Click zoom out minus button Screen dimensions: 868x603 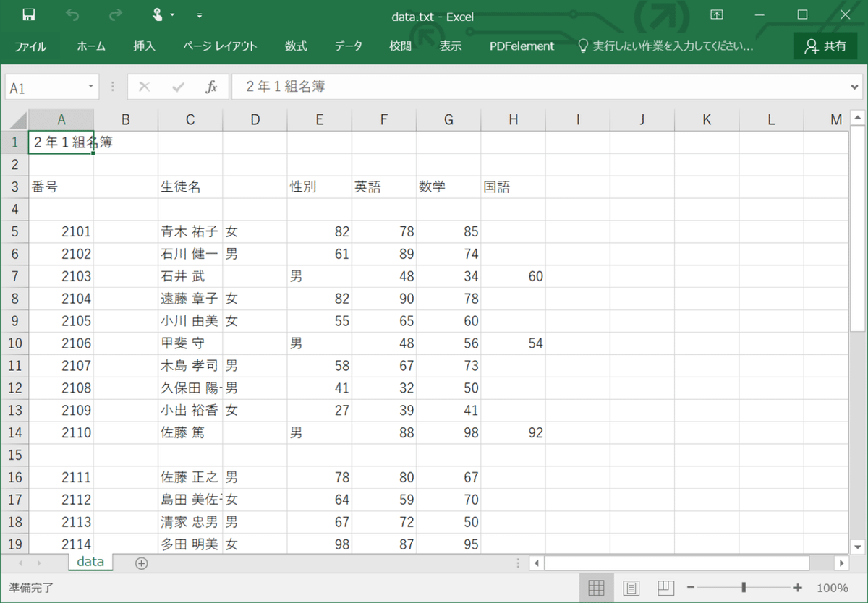point(691,588)
